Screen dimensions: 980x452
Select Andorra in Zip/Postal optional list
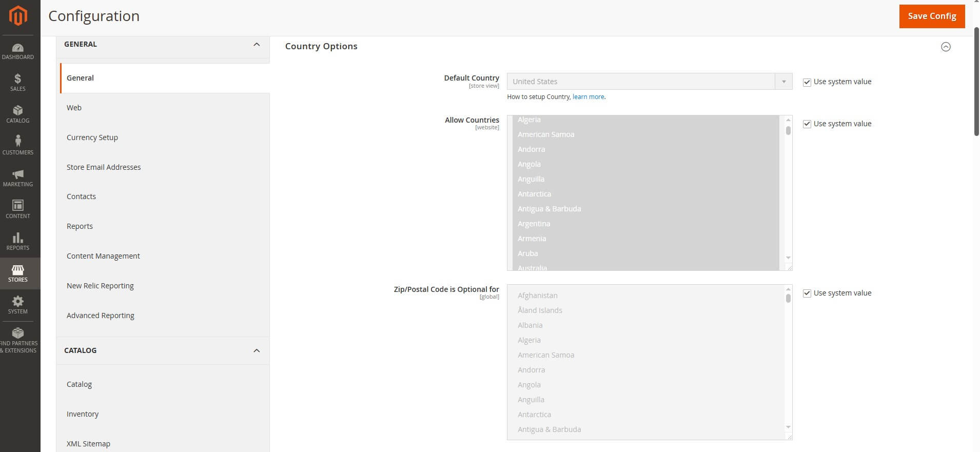[645, 370]
